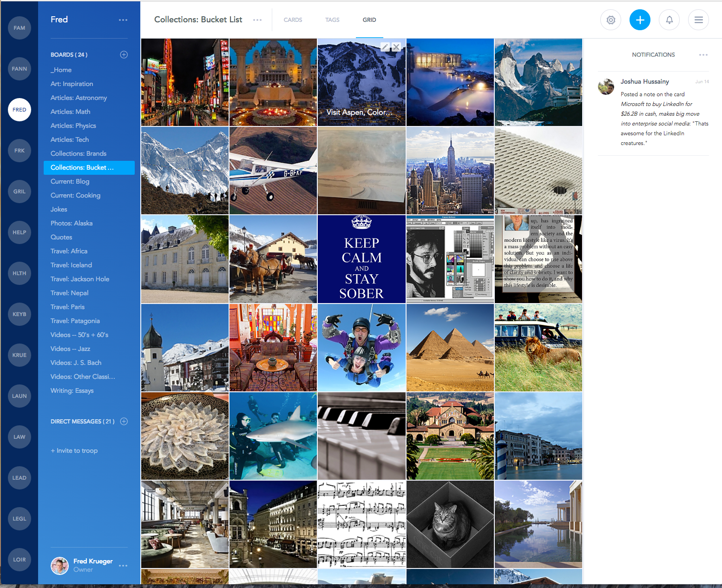Image resolution: width=722 pixels, height=588 pixels.
Task: Switch to the LAUN troop circle
Action: [x=20, y=396]
